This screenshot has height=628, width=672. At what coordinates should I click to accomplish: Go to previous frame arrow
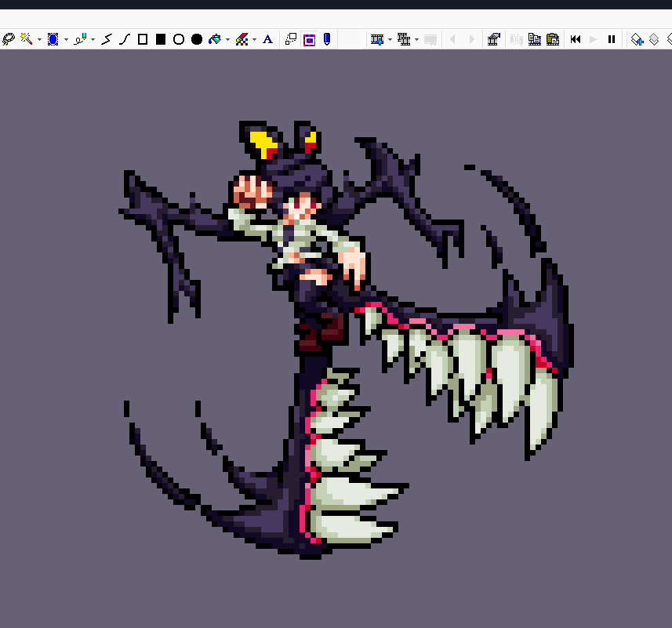tap(453, 39)
